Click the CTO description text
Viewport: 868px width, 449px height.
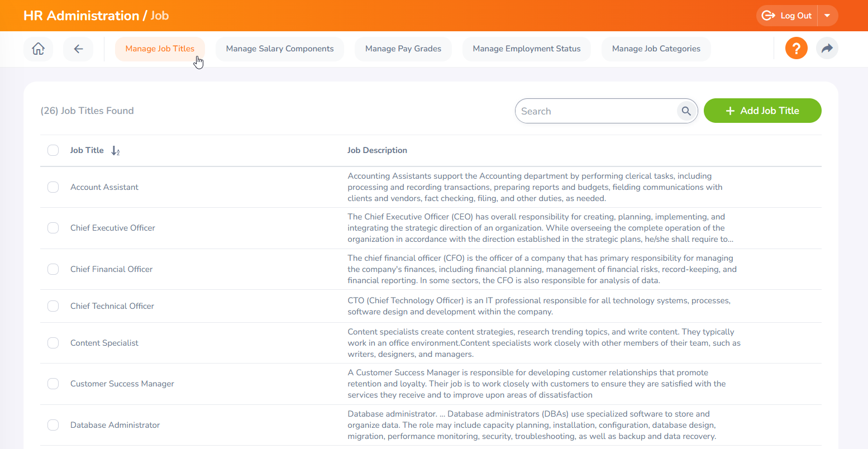click(x=539, y=306)
